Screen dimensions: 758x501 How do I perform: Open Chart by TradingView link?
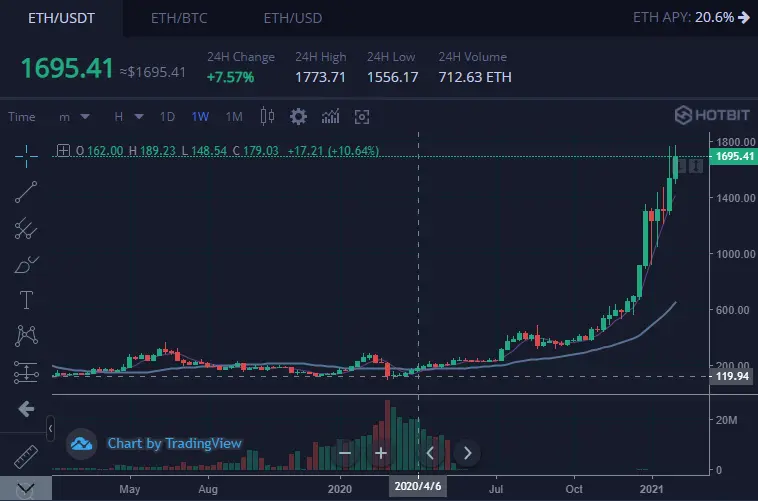click(175, 443)
